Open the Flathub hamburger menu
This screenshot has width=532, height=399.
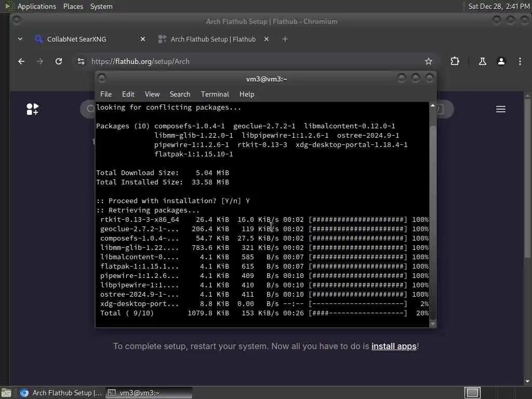pyautogui.click(x=501, y=109)
